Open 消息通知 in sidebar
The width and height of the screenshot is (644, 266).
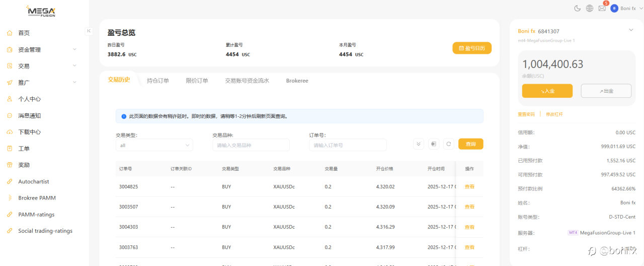click(29, 115)
